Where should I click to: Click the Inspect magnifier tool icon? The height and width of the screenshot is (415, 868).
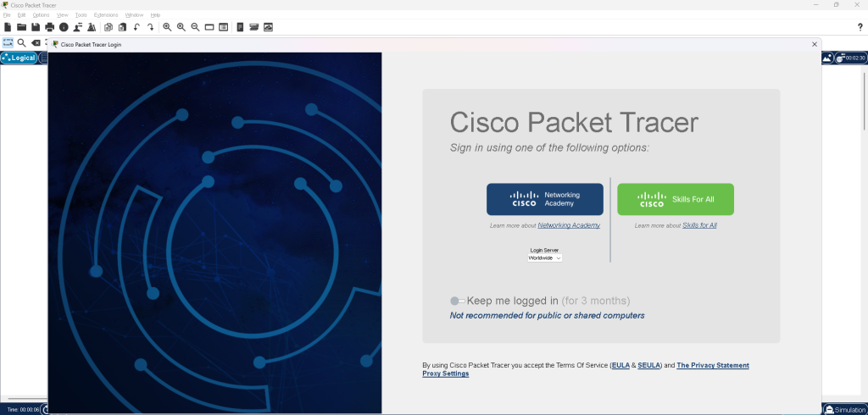click(x=22, y=42)
